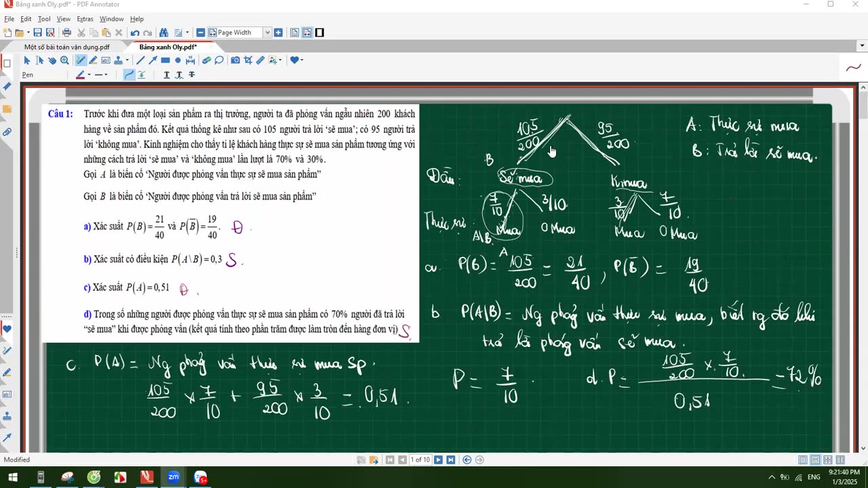The height and width of the screenshot is (488, 868).
Task: Click the vertical scrollbar thumb
Action: 863,106
